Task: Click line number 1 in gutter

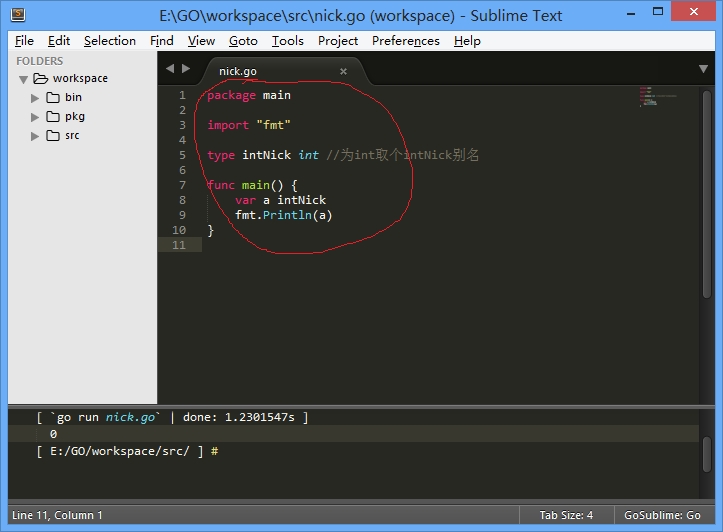Action: click(182, 95)
